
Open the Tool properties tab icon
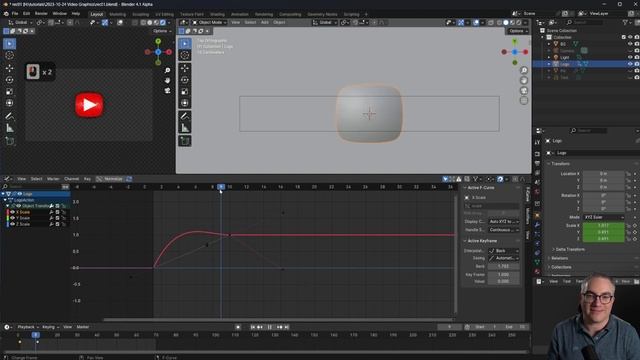(537, 142)
